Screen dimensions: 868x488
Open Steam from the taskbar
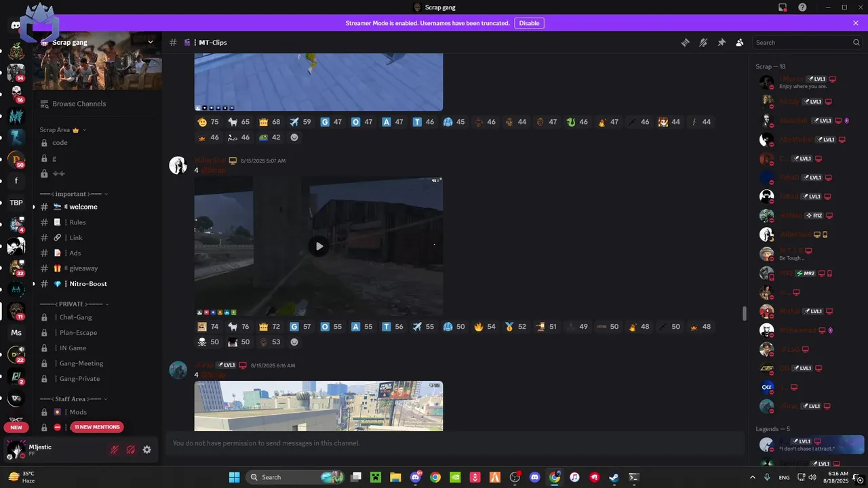click(x=614, y=477)
